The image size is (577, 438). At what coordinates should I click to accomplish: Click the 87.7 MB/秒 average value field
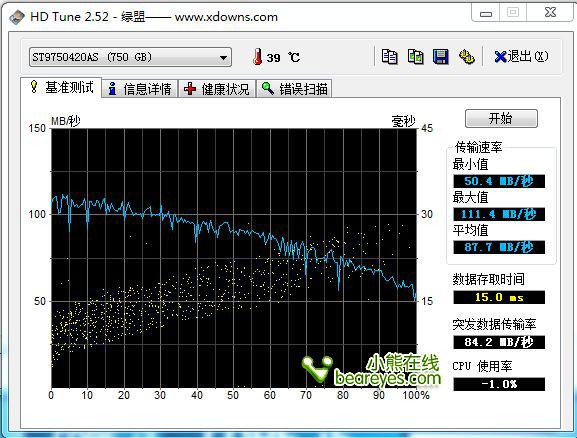click(x=499, y=247)
